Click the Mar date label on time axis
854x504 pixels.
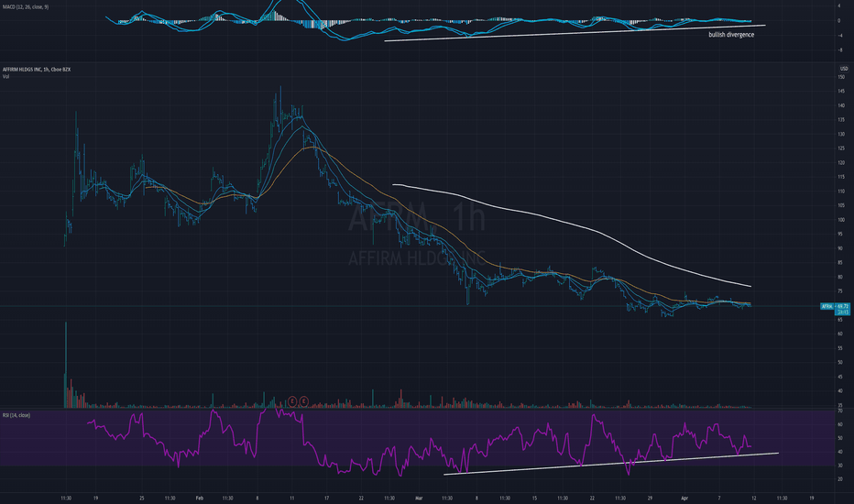419,498
